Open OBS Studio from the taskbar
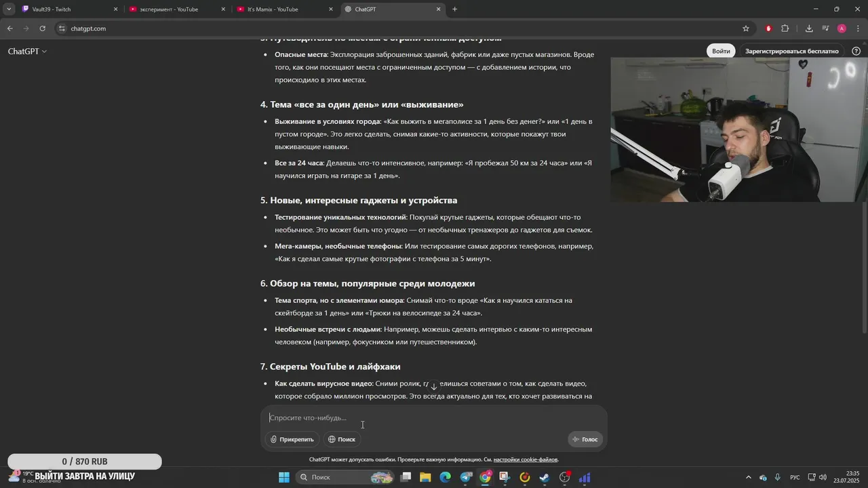 click(x=564, y=477)
